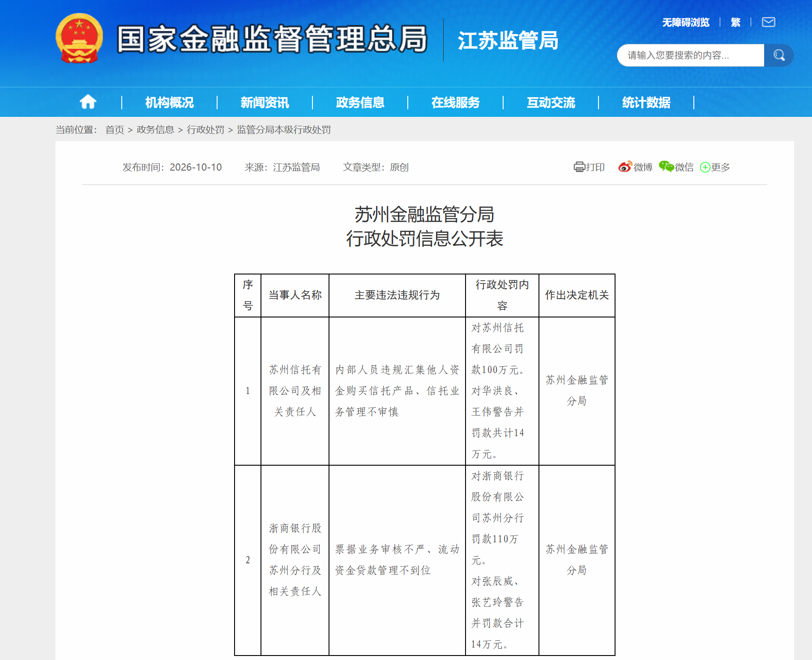Focus the search input field

[690, 55]
